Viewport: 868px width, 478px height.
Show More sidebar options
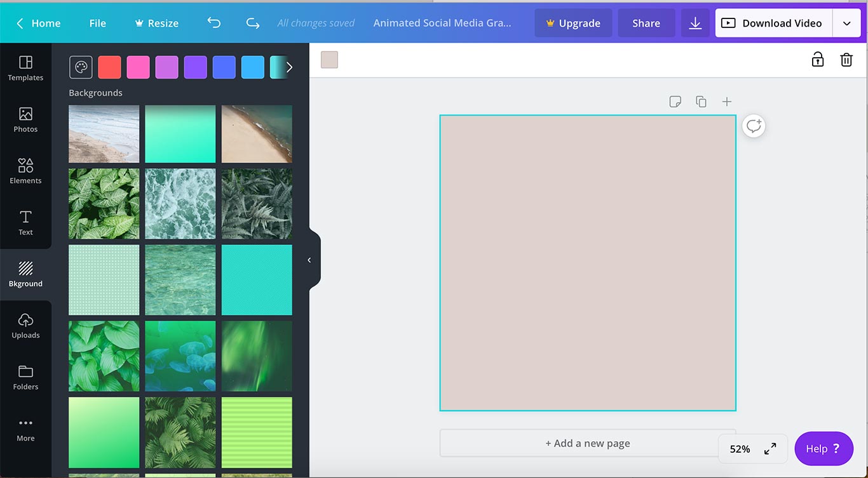[x=25, y=429]
